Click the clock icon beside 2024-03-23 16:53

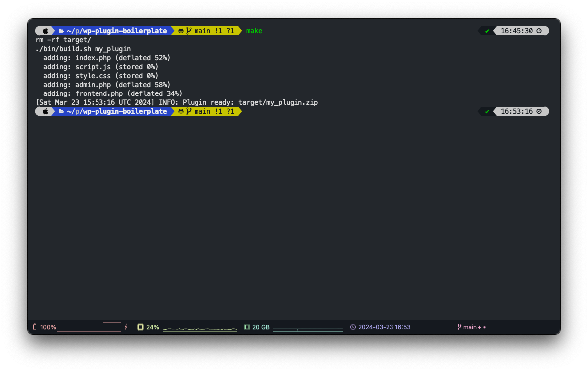tap(353, 327)
